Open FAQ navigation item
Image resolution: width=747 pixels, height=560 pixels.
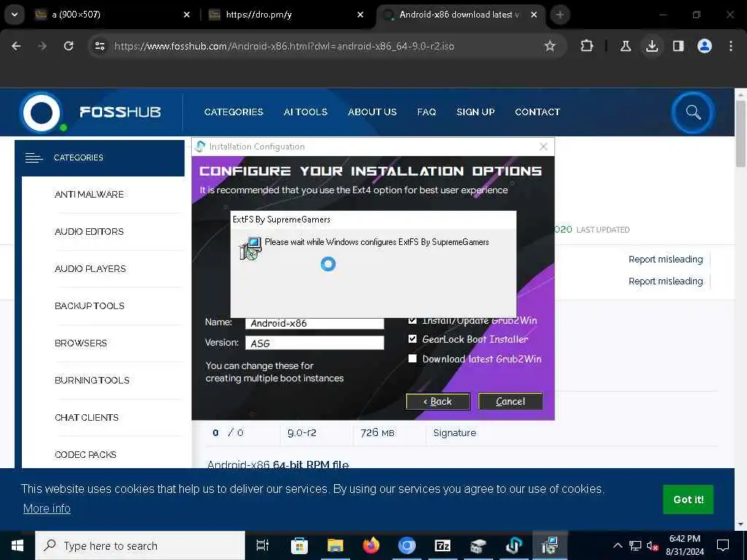pos(426,112)
